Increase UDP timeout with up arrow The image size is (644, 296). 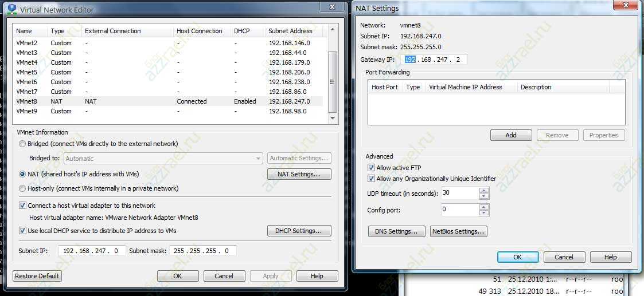(484, 191)
